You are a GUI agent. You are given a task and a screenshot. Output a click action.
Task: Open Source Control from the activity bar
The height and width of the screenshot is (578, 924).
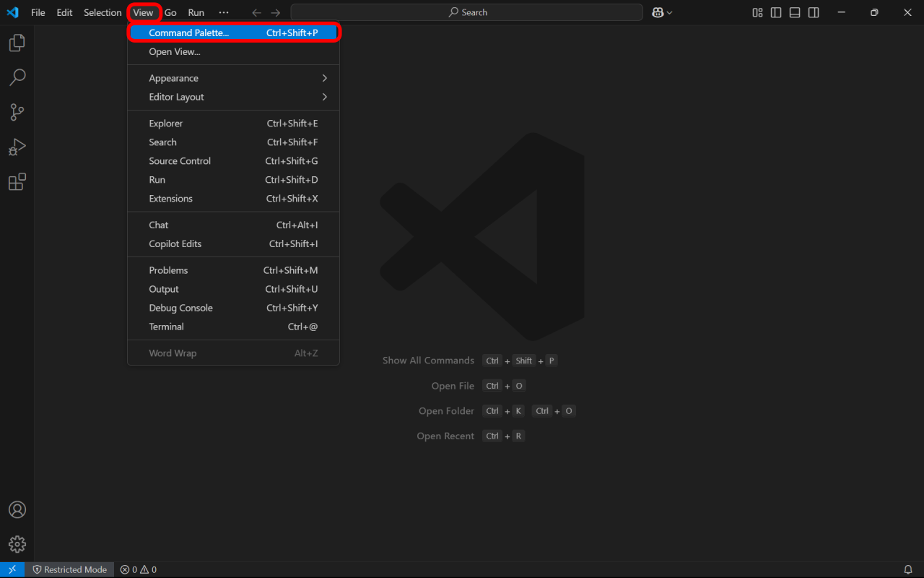(x=17, y=112)
